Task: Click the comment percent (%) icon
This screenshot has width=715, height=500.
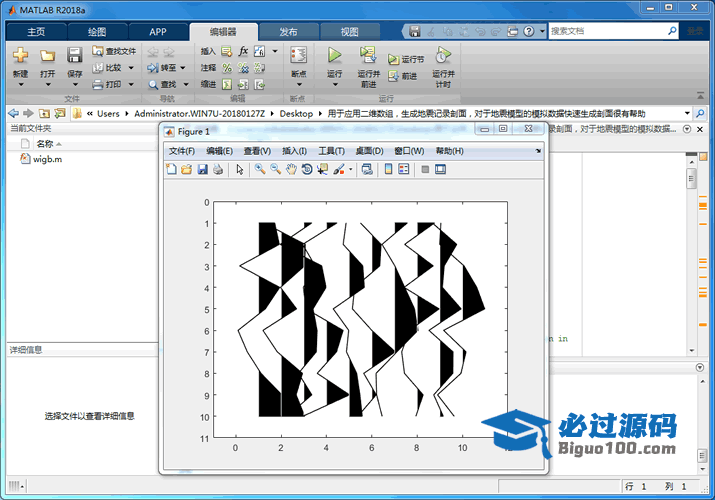Action: 227,68
